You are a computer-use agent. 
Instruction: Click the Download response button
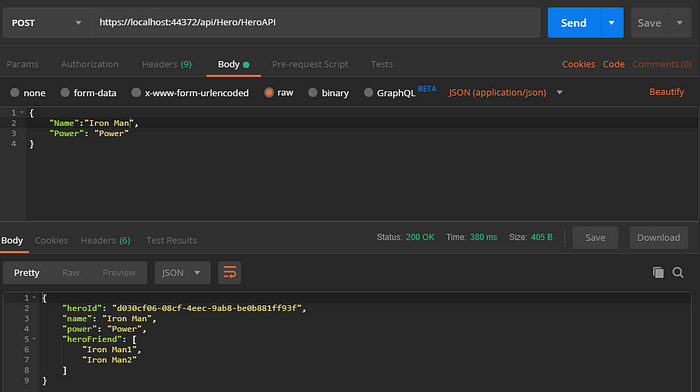coord(658,238)
